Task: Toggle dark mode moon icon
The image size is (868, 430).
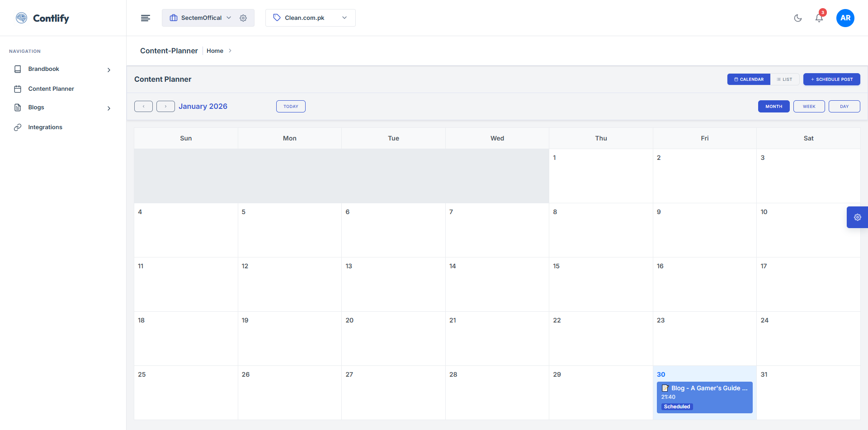Action: coord(798,18)
